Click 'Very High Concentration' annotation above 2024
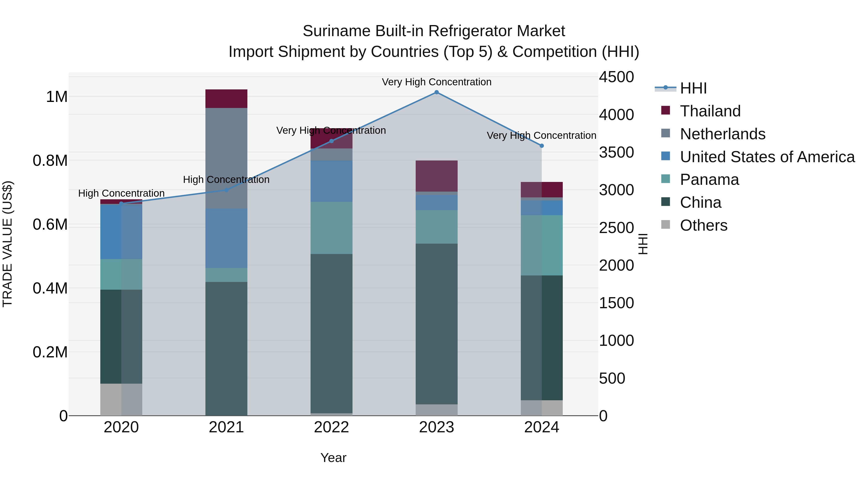Viewport: 868px width, 488px height. (542, 135)
